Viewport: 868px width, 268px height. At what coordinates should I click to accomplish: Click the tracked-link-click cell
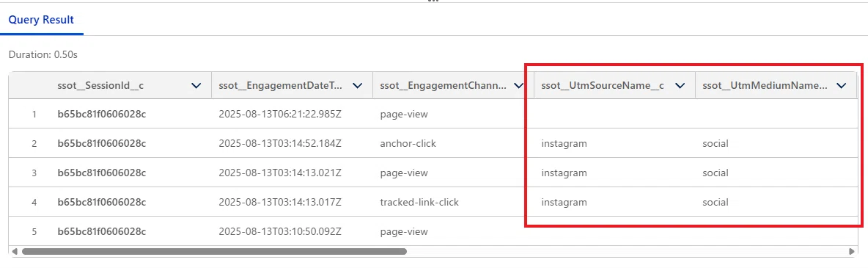[419, 202]
